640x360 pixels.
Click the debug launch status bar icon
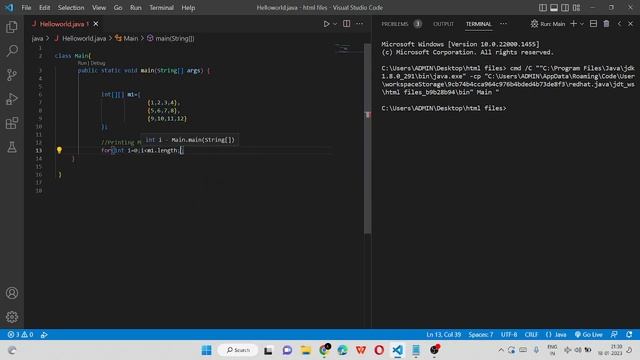click(x=44, y=334)
